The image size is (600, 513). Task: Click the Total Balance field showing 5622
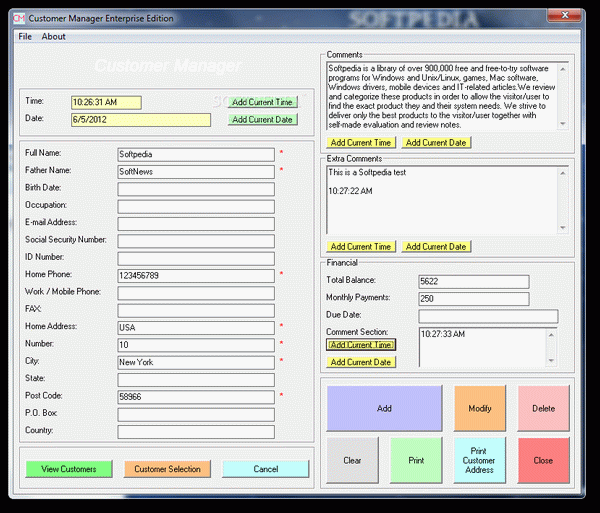point(474,282)
